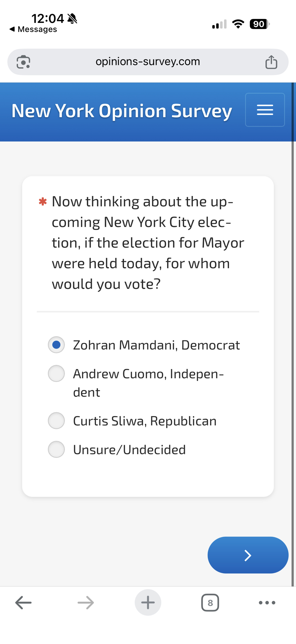Tap the browser forward arrow
The image size is (296, 644).
(86, 602)
